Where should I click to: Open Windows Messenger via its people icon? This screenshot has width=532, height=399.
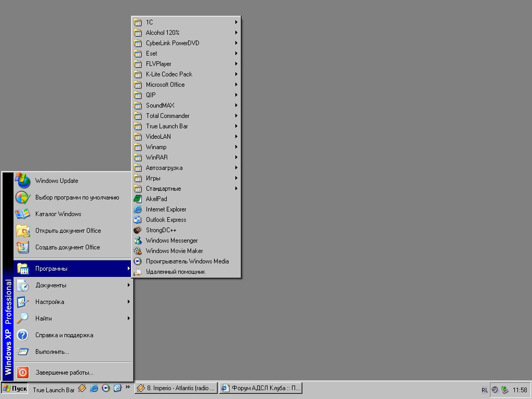click(137, 241)
